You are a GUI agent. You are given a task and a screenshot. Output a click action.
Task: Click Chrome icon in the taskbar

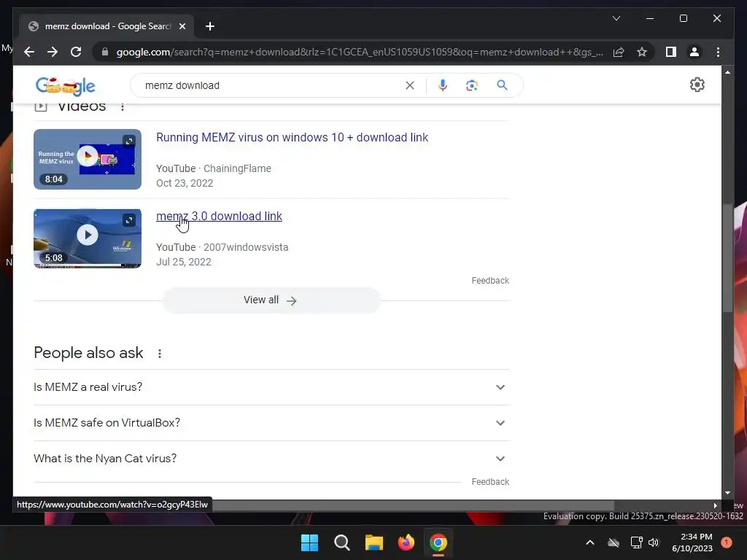pyautogui.click(x=438, y=542)
